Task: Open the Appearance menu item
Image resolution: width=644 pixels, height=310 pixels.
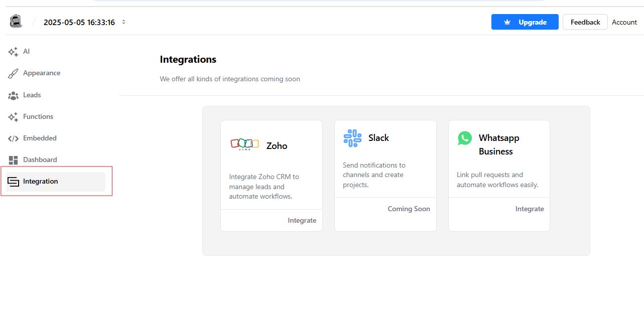Action: point(42,73)
